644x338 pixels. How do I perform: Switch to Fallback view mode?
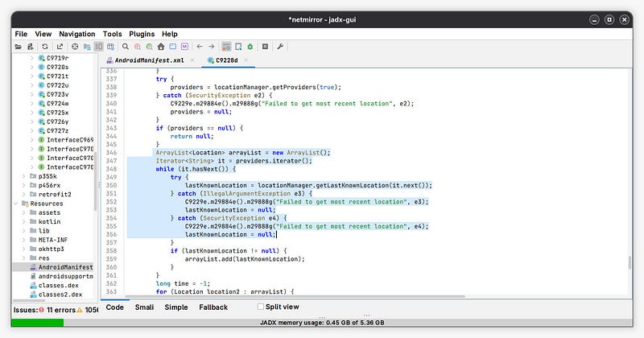pos(213,307)
